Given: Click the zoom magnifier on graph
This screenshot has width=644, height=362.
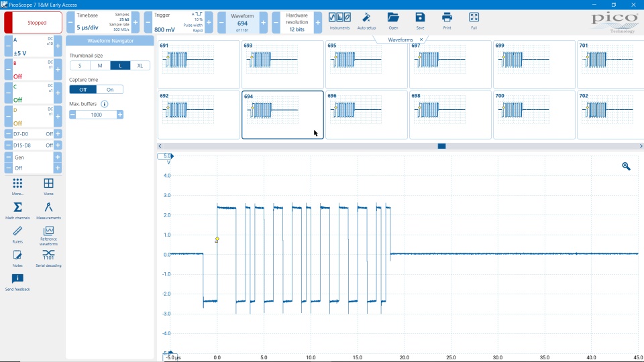Looking at the screenshot, I should coord(626,166).
